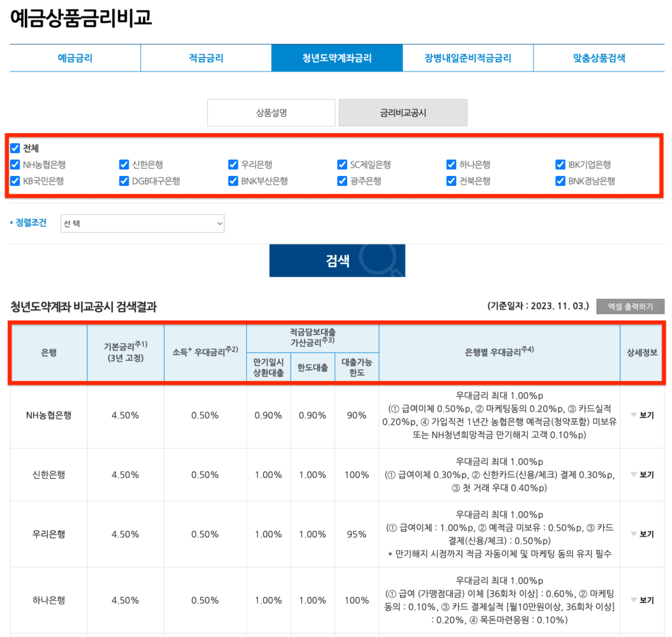Screen dimensions: 672x637
Task: Click the 상세정보 column header
Action: pyautogui.click(x=642, y=353)
